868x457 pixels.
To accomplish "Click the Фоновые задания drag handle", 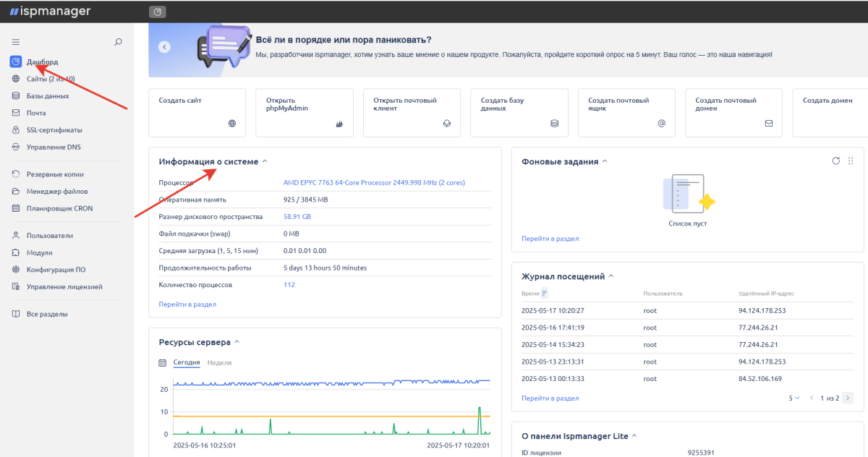I will [851, 161].
